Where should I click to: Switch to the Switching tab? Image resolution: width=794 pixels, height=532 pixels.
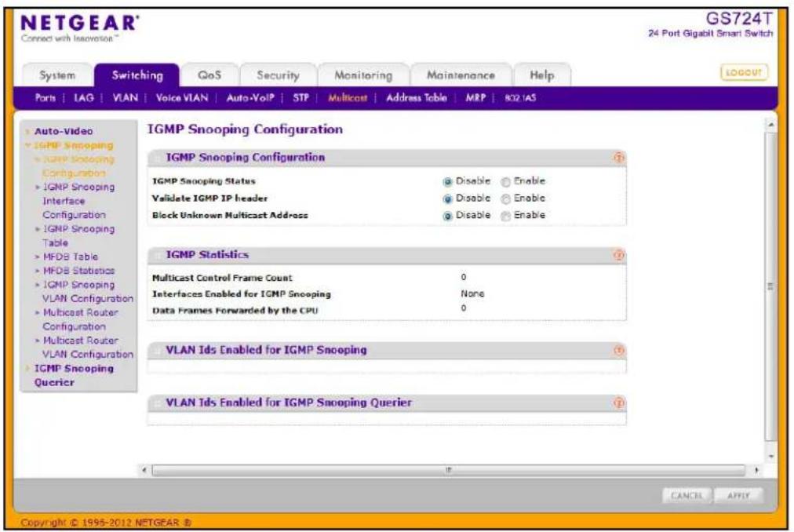coord(137,75)
